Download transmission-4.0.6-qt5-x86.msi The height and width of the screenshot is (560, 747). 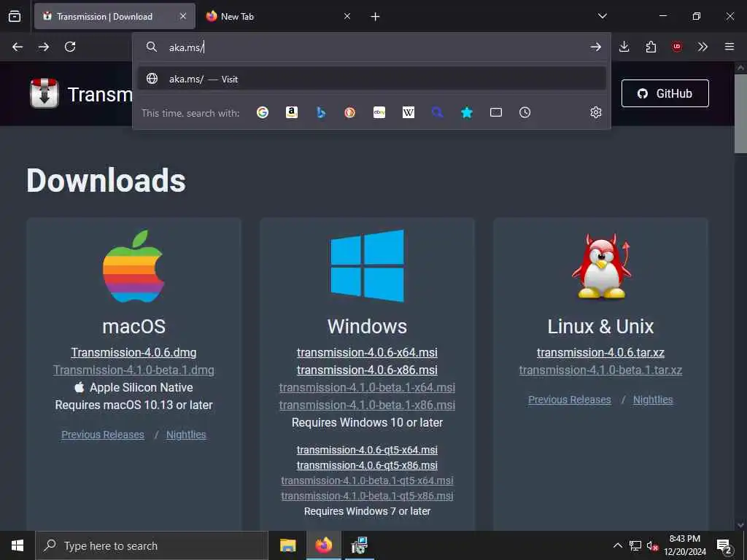coord(368,465)
